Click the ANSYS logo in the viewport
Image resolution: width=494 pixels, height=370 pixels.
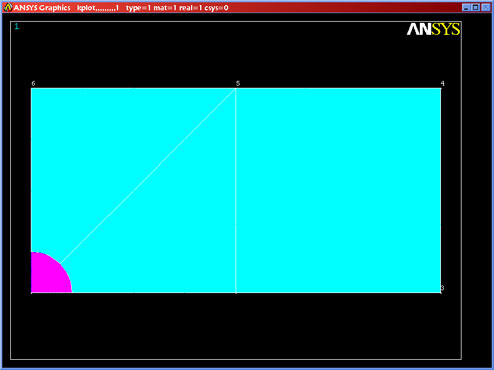433,29
